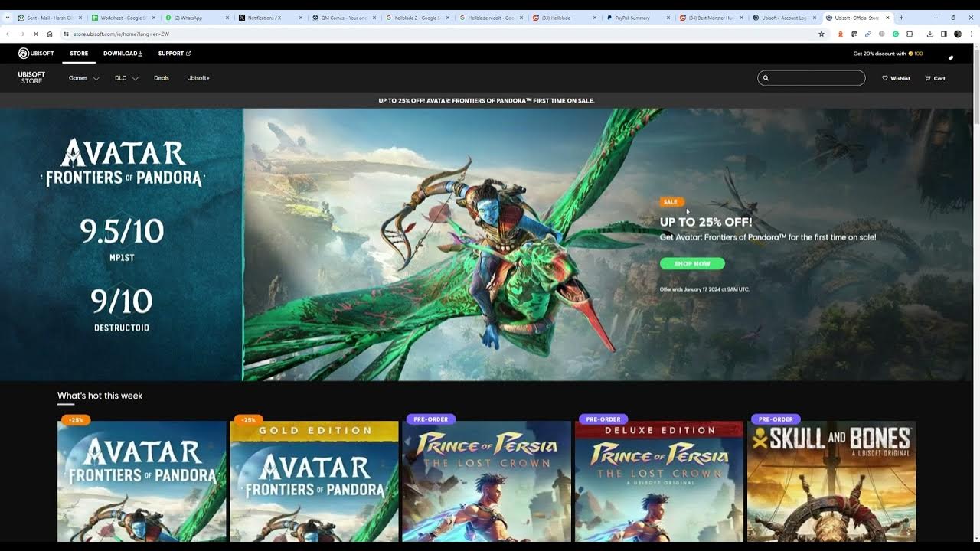Open the Chrome three-dot menu

tap(971, 34)
